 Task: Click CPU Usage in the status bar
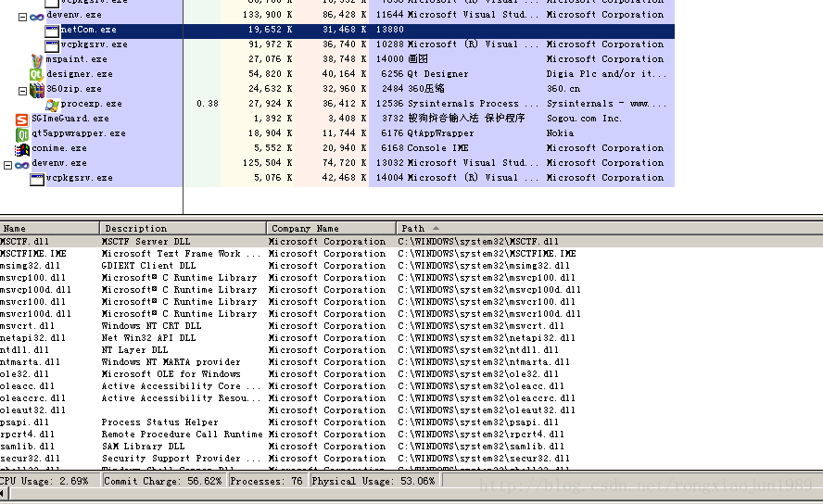coord(49,481)
